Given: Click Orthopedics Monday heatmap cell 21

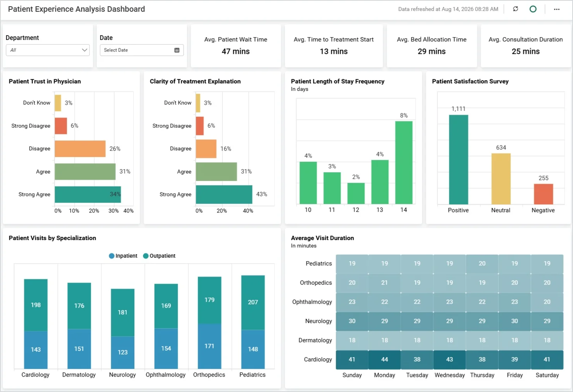Looking at the screenshot, I should [384, 283].
